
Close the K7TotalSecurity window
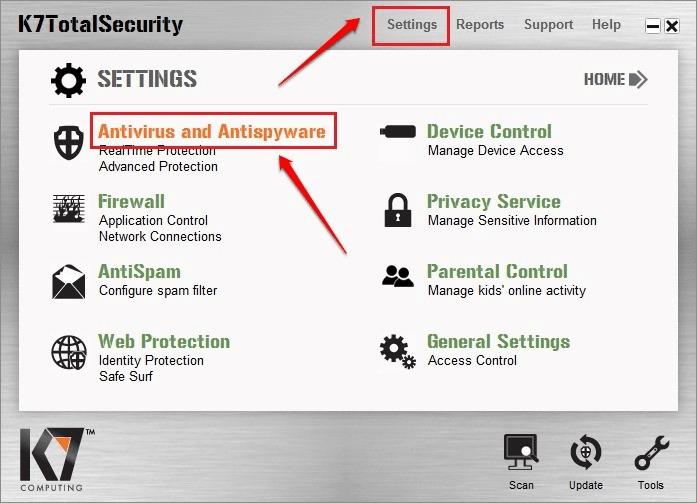672,26
